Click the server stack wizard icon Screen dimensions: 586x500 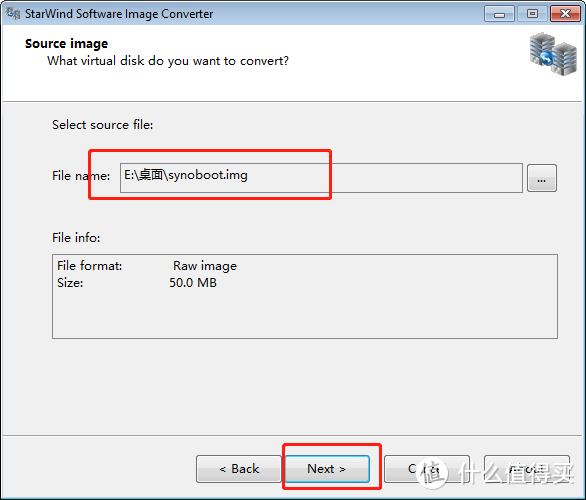pyautogui.click(x=553, y=54)
